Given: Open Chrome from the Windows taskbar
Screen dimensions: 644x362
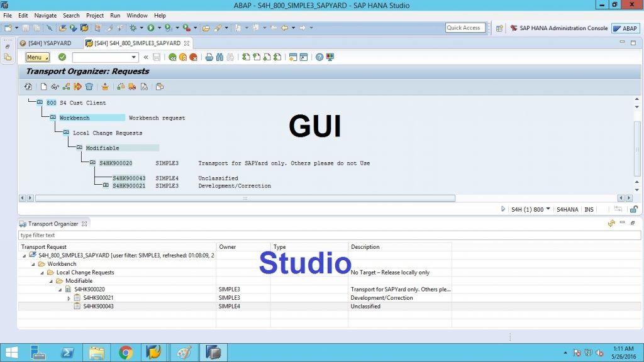Looking at the screenshot, I should pos(126,353).
